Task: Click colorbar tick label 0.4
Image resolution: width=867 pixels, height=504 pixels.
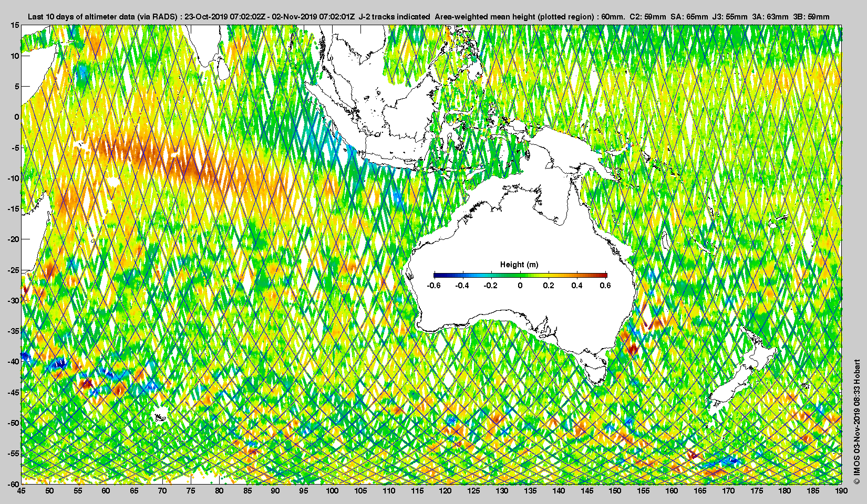Action: click(577, 286)
